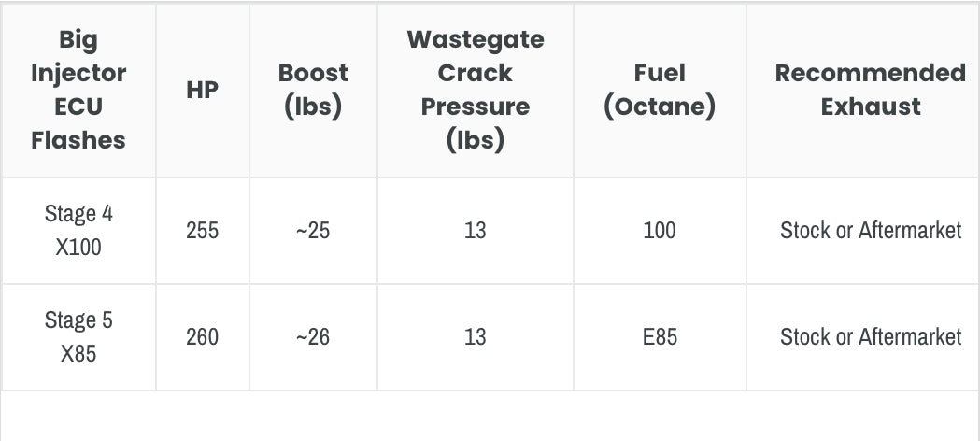The image size is (980, 441).
Task: Select wastegate pressure 13 in Stage 4 row
Action: [476, 230]
